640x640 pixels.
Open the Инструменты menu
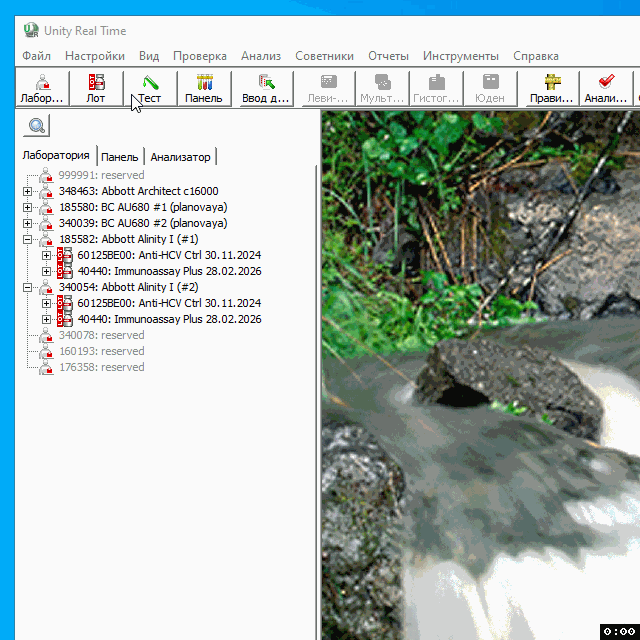click(460, 56)
